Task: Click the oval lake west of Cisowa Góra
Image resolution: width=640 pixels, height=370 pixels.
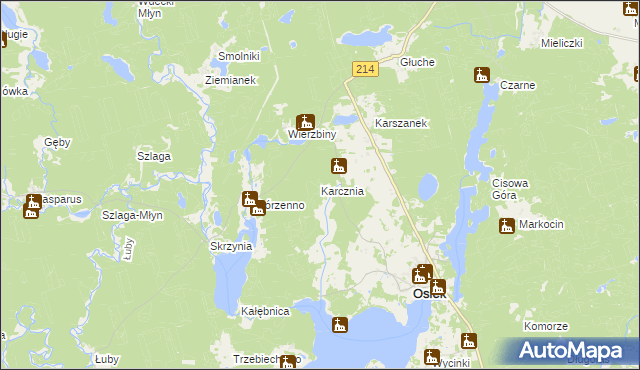Action: pos(428,187)
